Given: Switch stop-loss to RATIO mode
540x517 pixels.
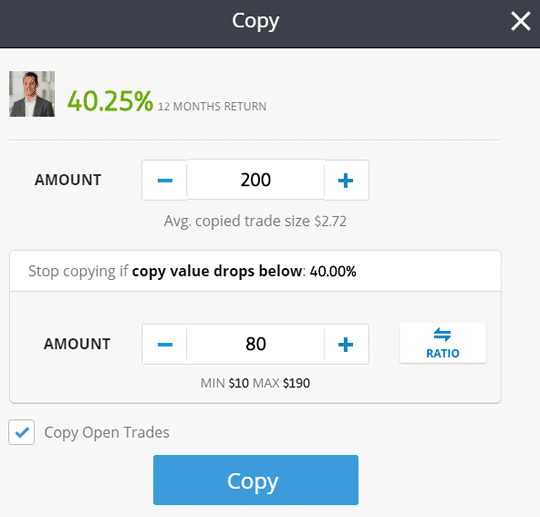Looking at the screenshot, I should 443,343.
